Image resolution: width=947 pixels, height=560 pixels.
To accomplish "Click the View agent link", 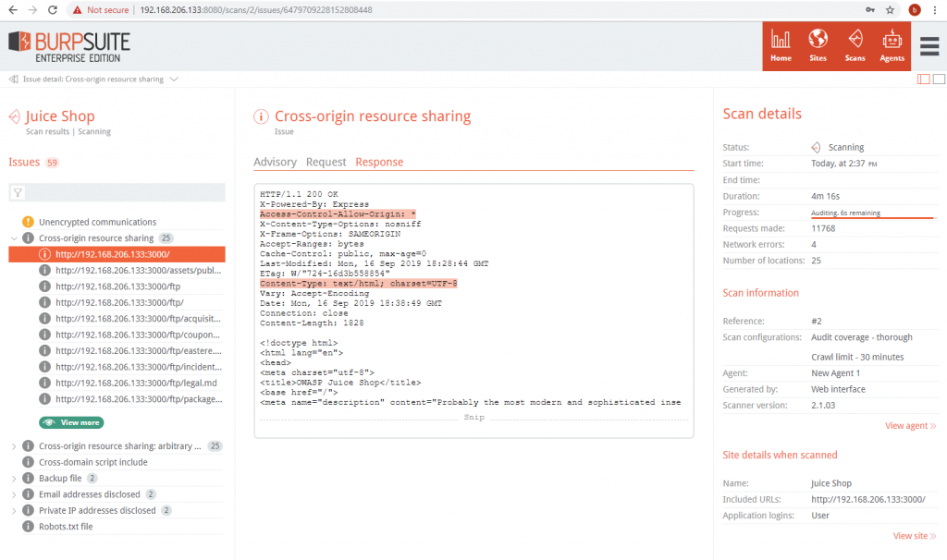I will (910, 426).
